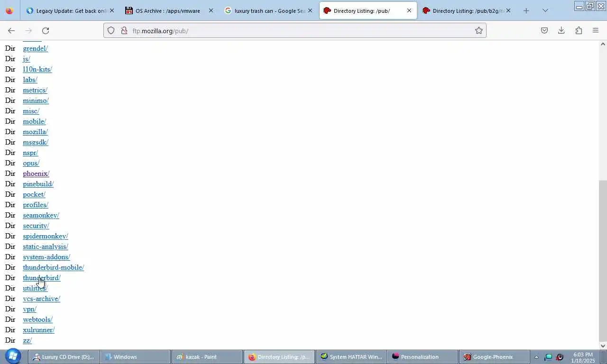Open the static-analysis/ directory link
Image resolution: width=607 pixels, height=364 pixels.
tap(46, 246)
